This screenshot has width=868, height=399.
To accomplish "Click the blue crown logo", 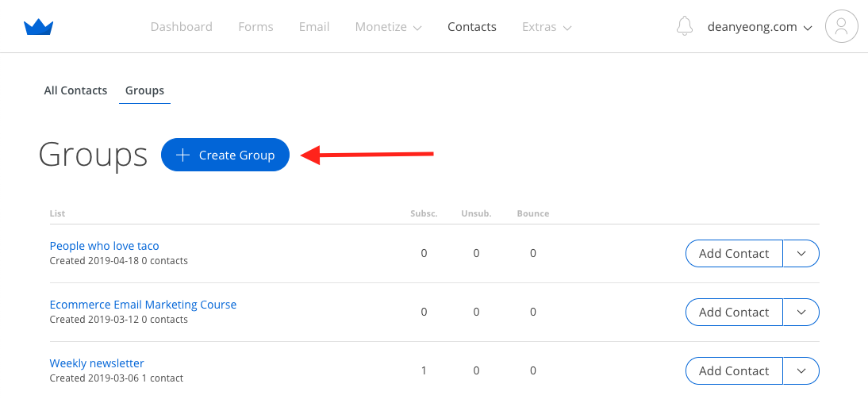I will tap(38, 27).
